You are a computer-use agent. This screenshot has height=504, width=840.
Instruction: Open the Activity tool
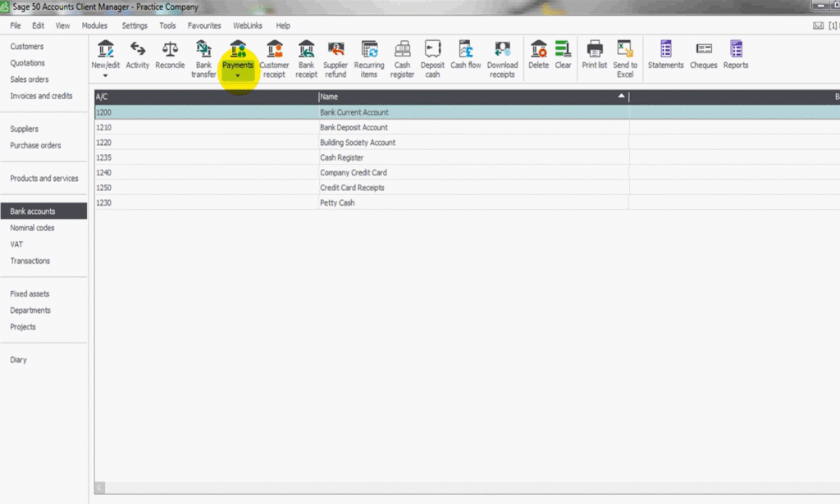[x=137, y=55]
